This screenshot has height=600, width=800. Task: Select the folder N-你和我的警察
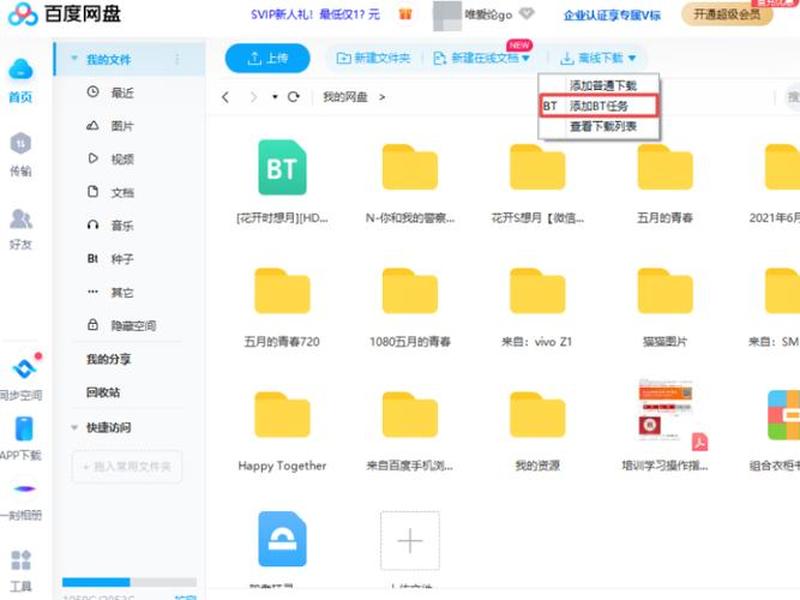pyautogui.click(x=410, y=167)
